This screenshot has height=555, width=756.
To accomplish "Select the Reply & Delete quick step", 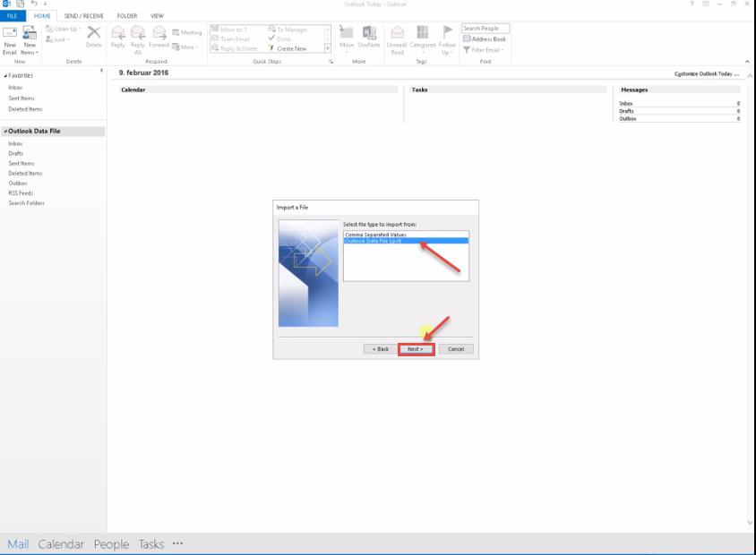I will point(235,48).
